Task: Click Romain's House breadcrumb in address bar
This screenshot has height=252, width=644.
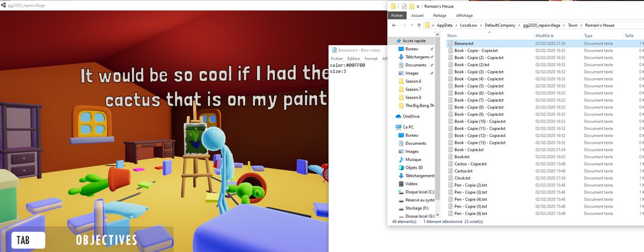Action: click(599, 25)
